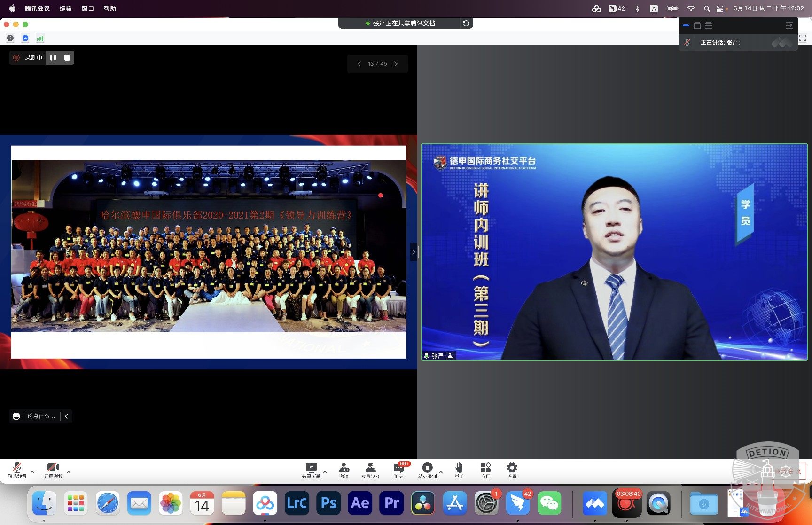The height and width of the screenshot is (525, 812).
Task: Open the 腾讯会议 application menu
Action: (37, 8)
